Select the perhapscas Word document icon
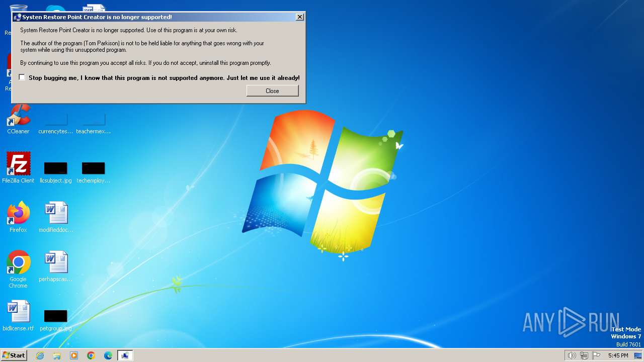This screenshot has width=644, height=362. [x=56, y=266]
